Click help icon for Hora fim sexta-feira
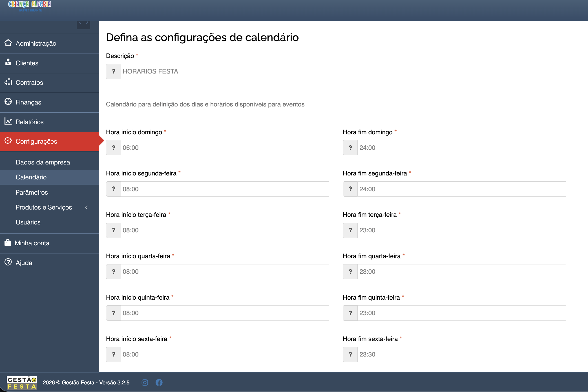588x392 pixels. point(350,355)
